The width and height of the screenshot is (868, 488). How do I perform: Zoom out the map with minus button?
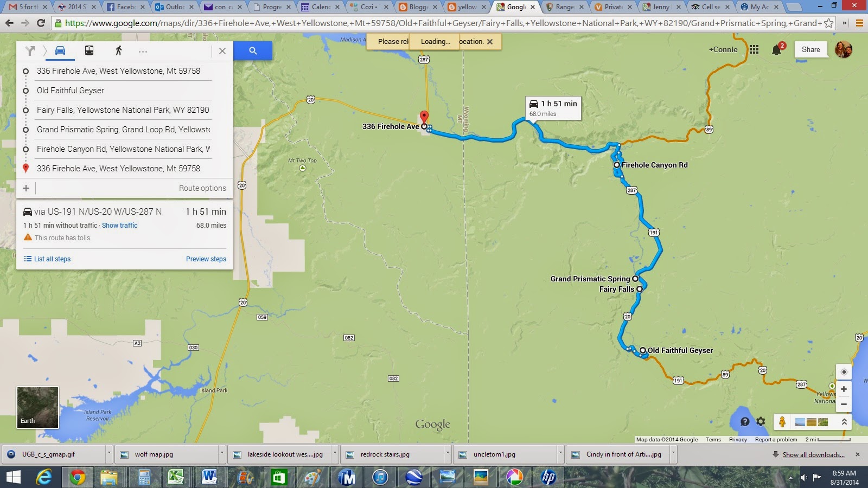(844, 404)
